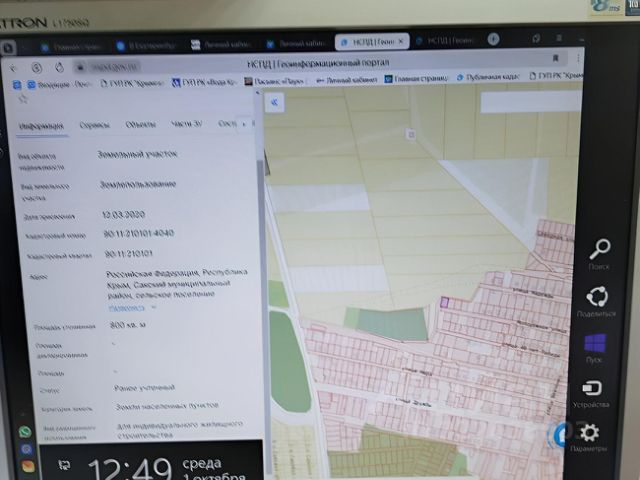640x480 pixels.
Task: Click the Землепользование value
Action: tap(138, 184)
